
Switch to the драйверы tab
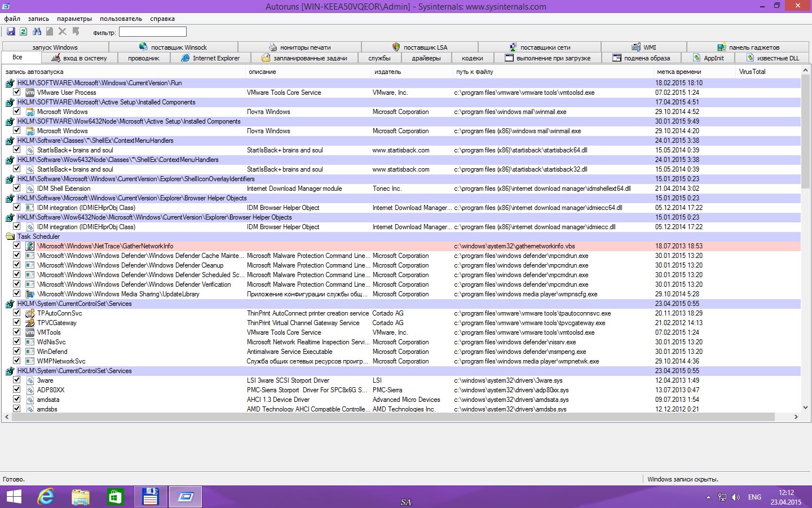pyautogui.click(x=426, y=58)
